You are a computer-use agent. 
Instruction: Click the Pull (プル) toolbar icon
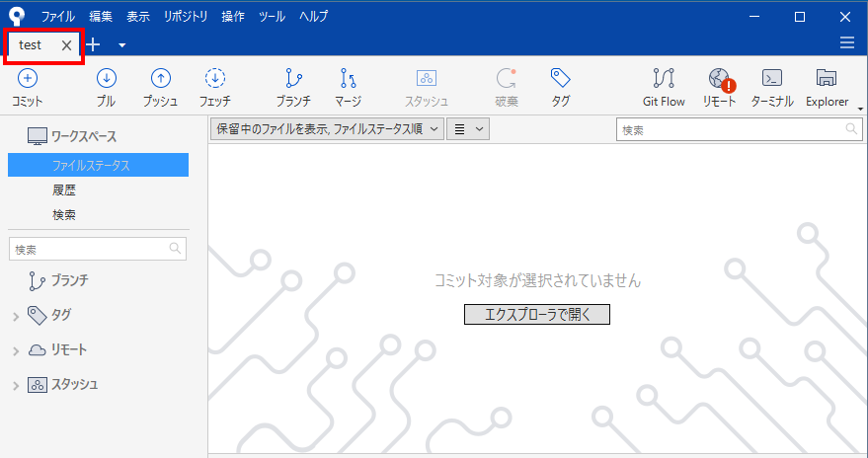[106, 79]
